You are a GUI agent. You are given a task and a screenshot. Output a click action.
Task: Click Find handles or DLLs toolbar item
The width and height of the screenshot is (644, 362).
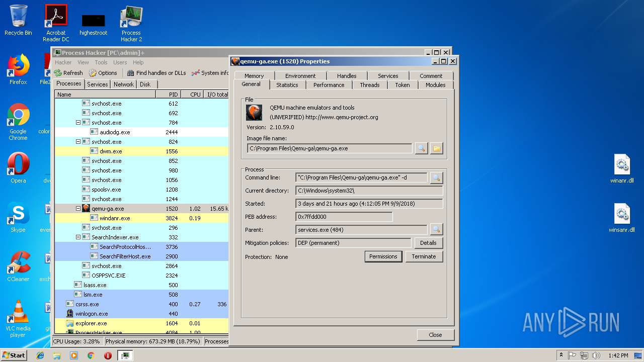[x=156, y=73]
